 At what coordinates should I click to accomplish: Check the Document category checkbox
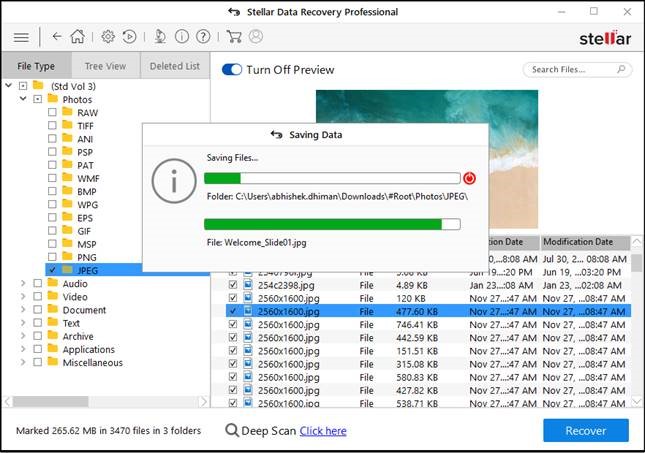pyautogui.click(x=37, y=310)
